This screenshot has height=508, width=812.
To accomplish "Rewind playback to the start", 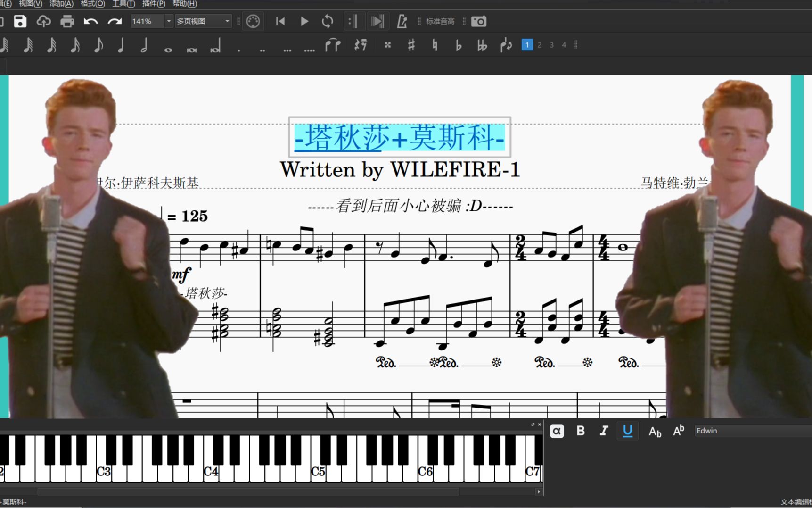I will (x=280, y=21).
